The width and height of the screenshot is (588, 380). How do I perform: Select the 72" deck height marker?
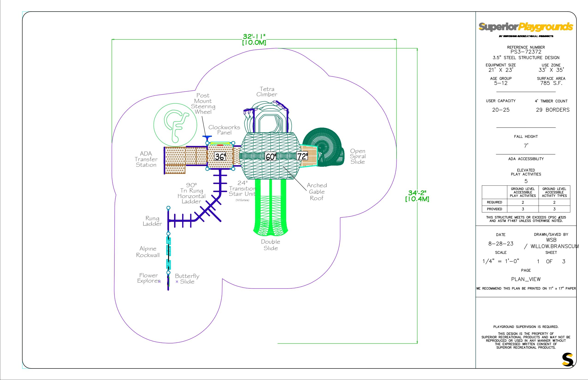pyautogui.click(x=302, y=156)
